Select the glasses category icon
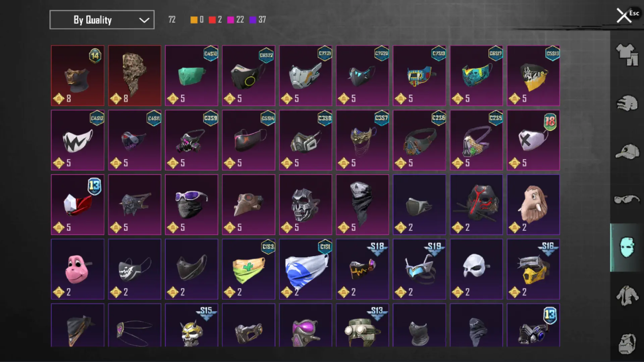 [x=627, y=199]
